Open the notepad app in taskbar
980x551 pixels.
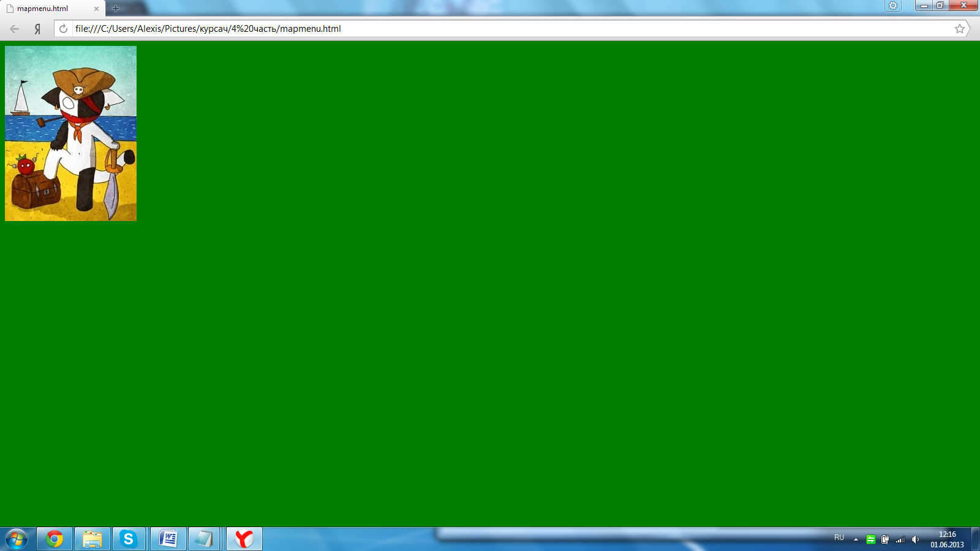(204, 539)
